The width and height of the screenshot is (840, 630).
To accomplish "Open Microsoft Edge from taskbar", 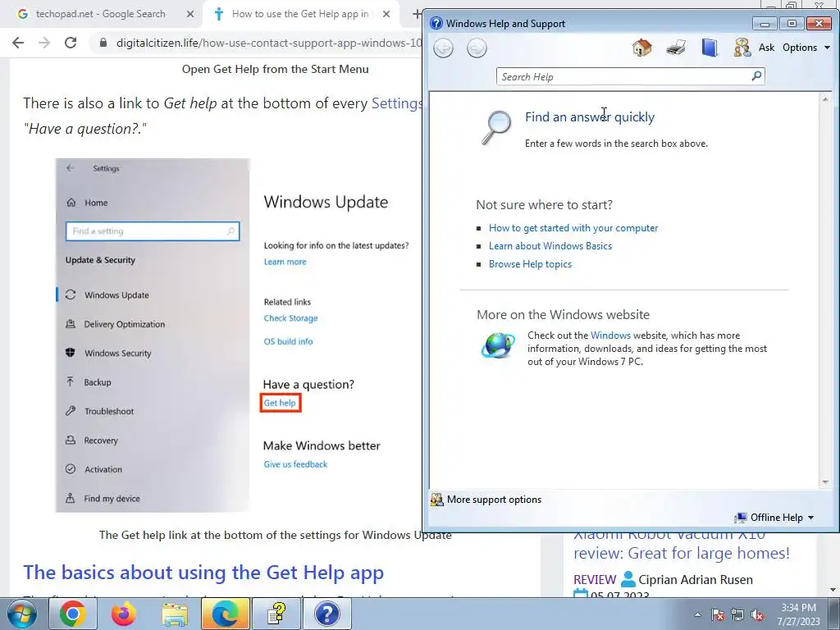I will 225,614.
